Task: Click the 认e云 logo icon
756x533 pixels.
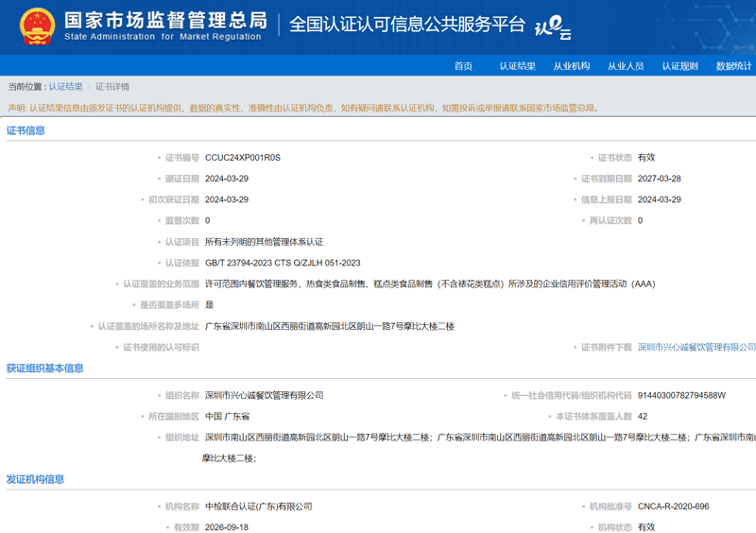Action: (x=554, y=28)
